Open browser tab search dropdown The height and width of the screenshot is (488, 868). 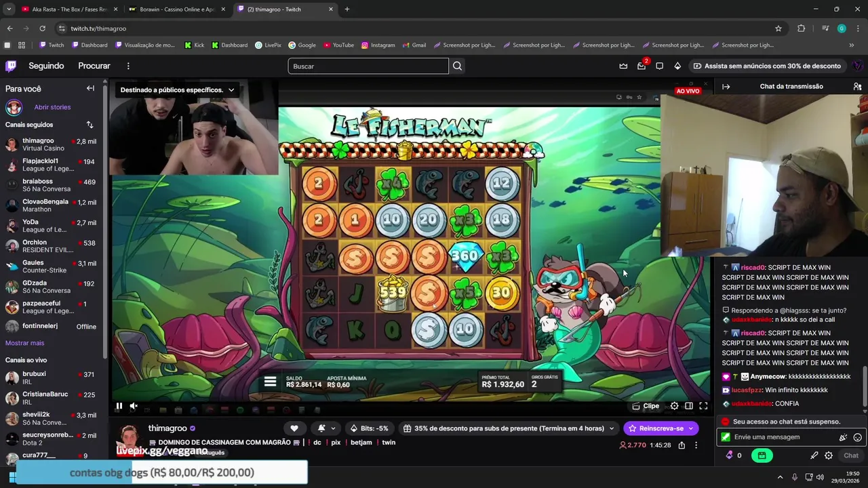(x=8, y=9)
